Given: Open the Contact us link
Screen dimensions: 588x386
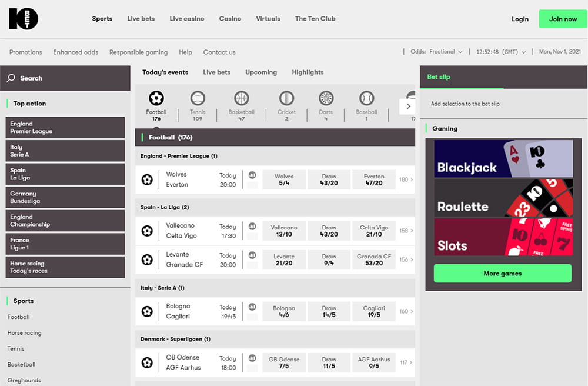Looking at the screenshot, I should coord(219,52).
